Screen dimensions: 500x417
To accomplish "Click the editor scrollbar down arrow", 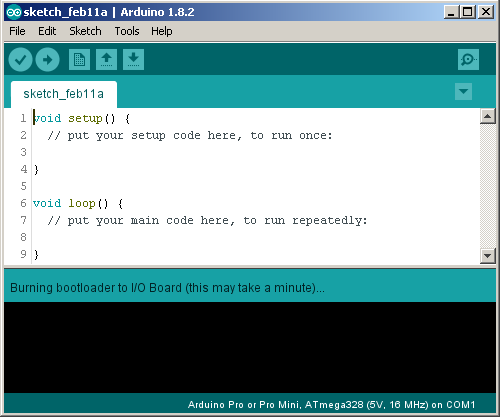I will point(487,256).
